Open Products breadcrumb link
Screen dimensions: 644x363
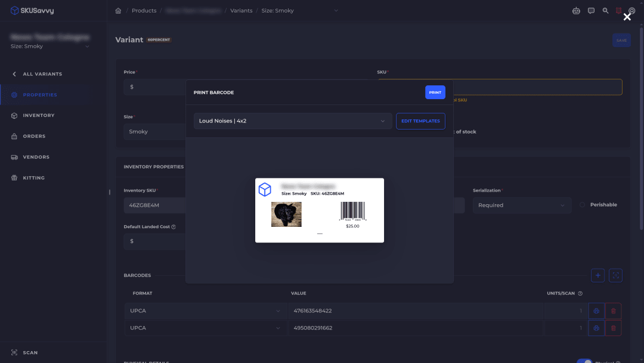(x=144, y=11)
